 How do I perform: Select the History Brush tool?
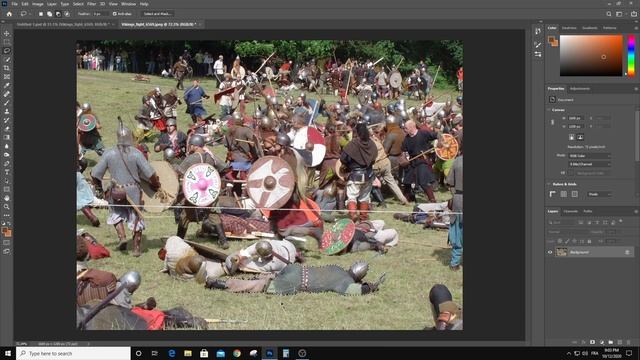coord(7,120)
